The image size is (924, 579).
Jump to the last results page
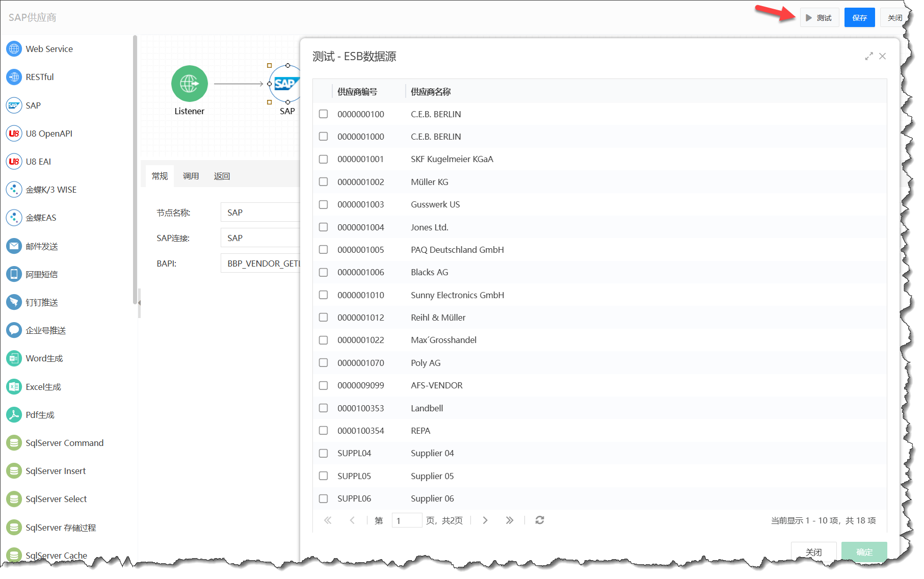[509, 520]
